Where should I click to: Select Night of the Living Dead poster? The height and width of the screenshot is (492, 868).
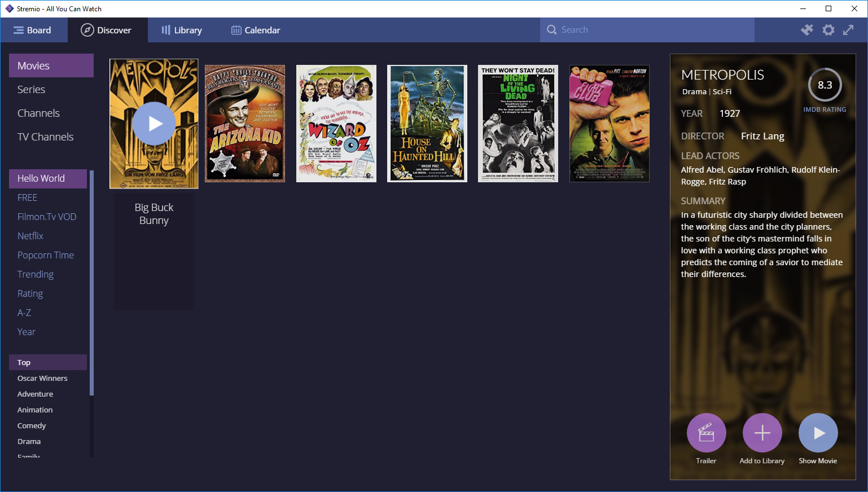click(518, 124)
